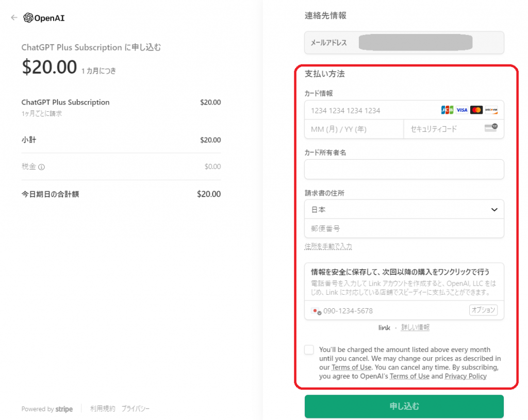Screen dimensions: 528x420
Task: Open the Privacy Policy link
Action: pos(466,376)
